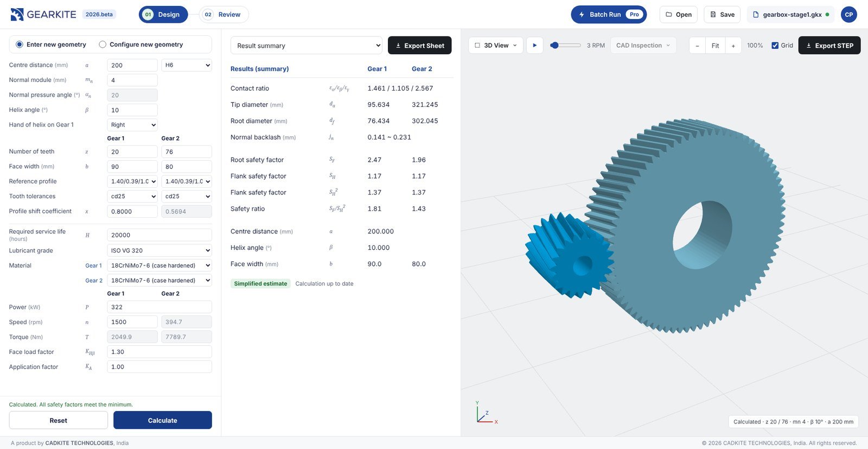Expand the CAD Inspection menu
Screen dimensions: 868x449
pos(643,46)
